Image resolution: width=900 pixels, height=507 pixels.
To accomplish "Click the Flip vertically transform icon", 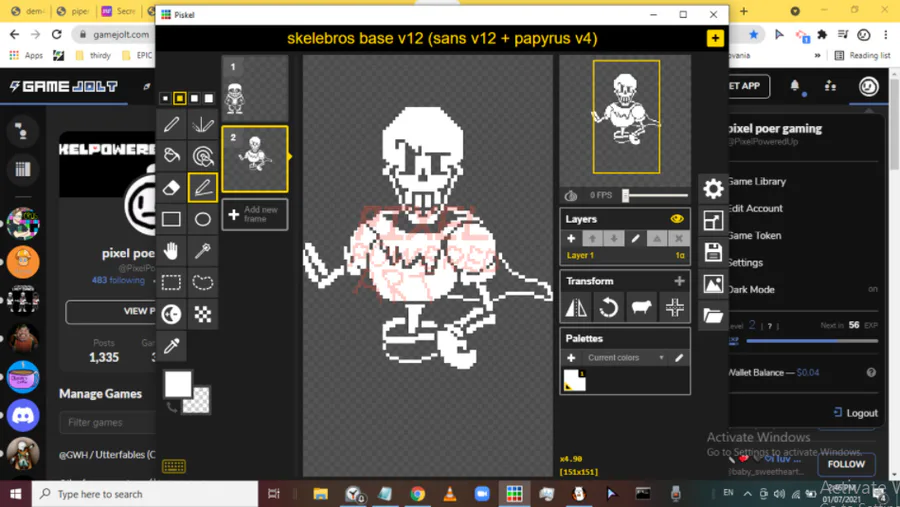I will 576,307.
